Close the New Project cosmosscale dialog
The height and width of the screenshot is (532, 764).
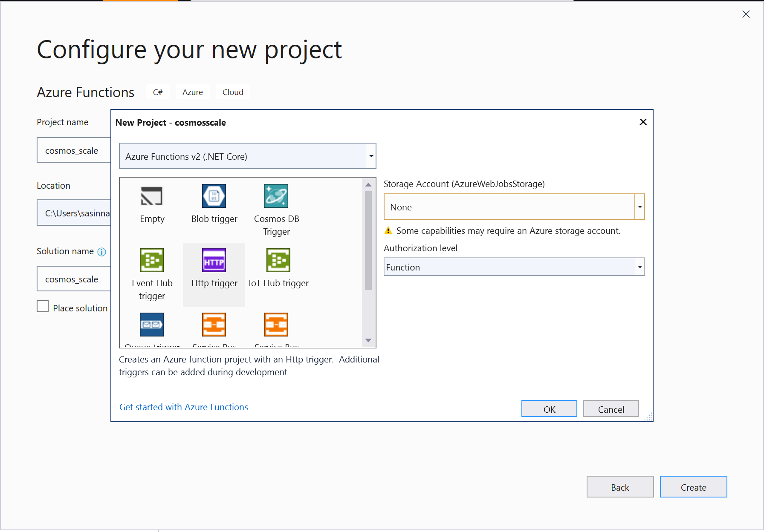[x=643, y=122]
